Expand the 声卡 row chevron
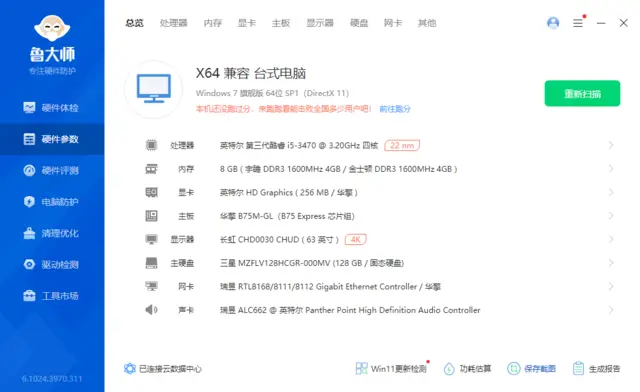 pos(611,310)
